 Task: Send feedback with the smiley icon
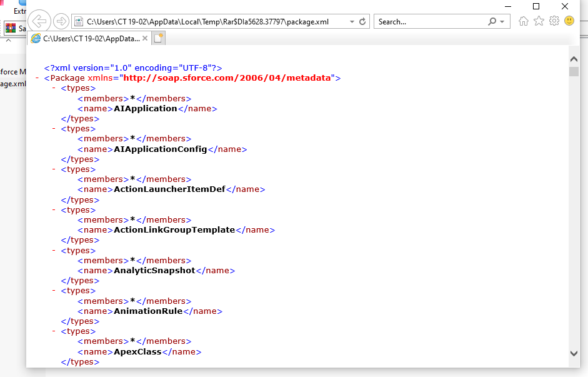pos(569,21)
